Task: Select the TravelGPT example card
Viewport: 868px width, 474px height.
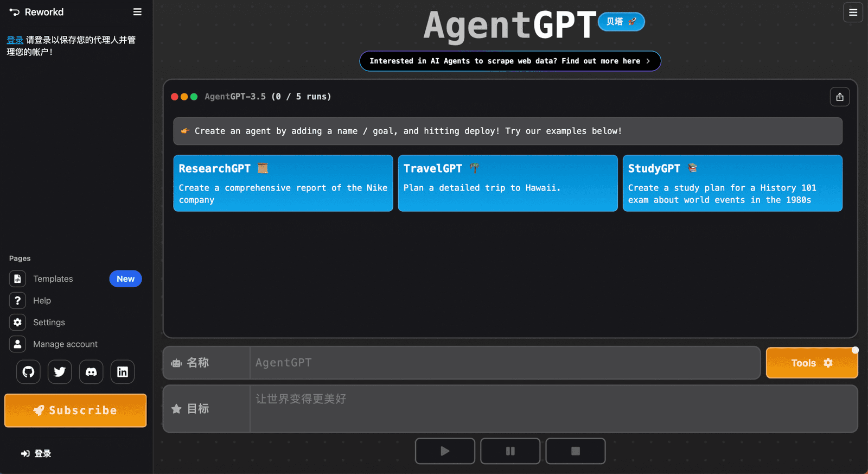Action: pos(507,183)
